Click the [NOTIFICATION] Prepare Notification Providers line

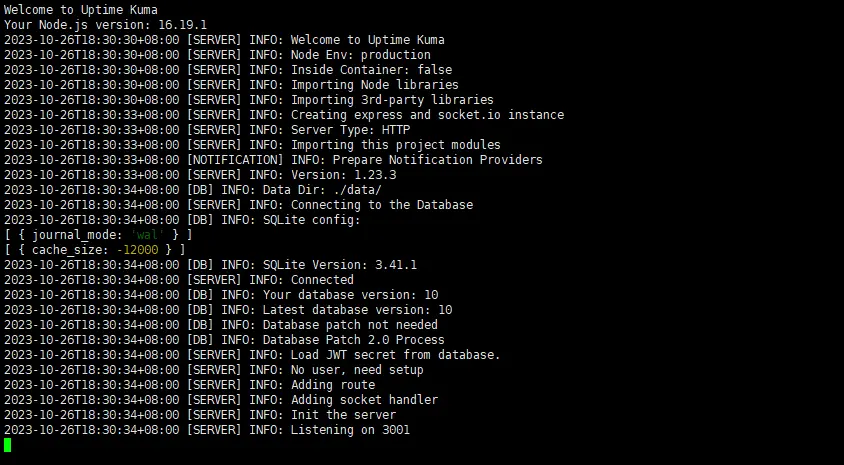click(x=273, y=160)
